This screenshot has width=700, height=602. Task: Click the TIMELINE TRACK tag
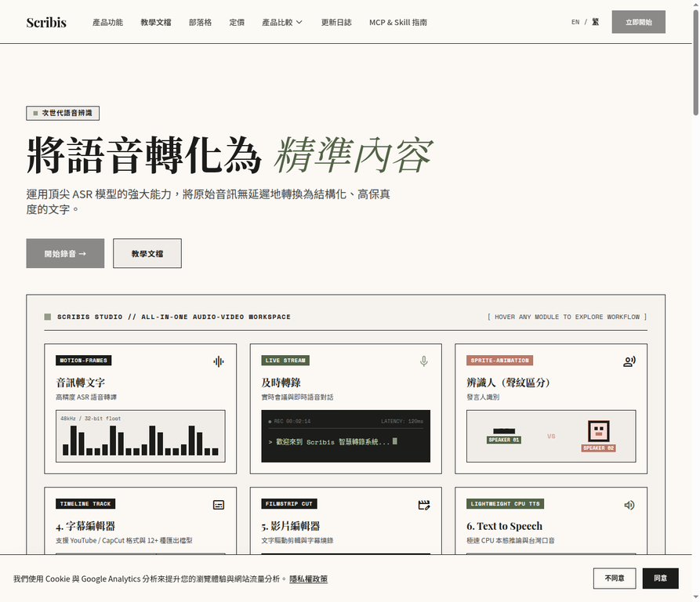tap(85, 503)
